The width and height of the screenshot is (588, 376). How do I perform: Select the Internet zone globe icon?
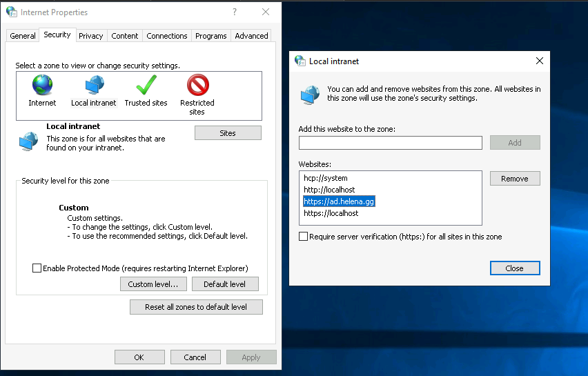point(42,86)
